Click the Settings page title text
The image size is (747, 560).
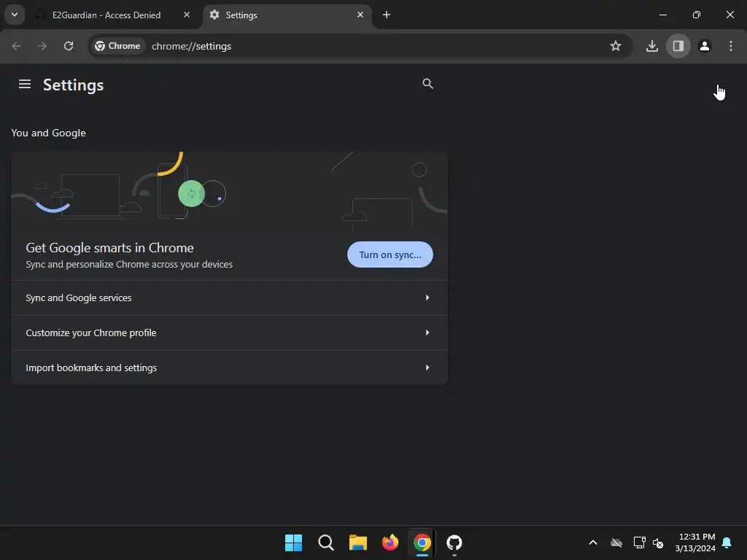[74, 85]
